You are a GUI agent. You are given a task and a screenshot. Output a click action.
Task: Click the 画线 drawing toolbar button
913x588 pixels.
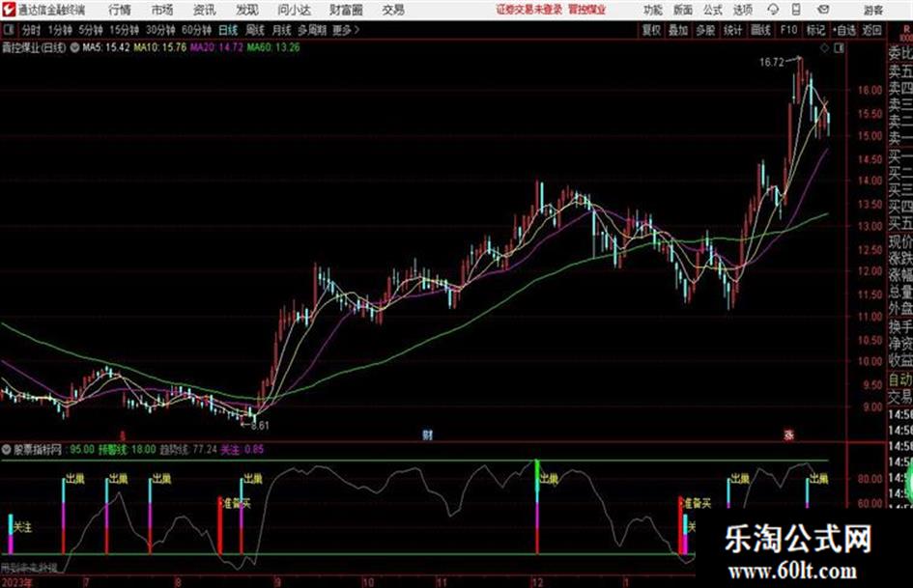[761, 30]
